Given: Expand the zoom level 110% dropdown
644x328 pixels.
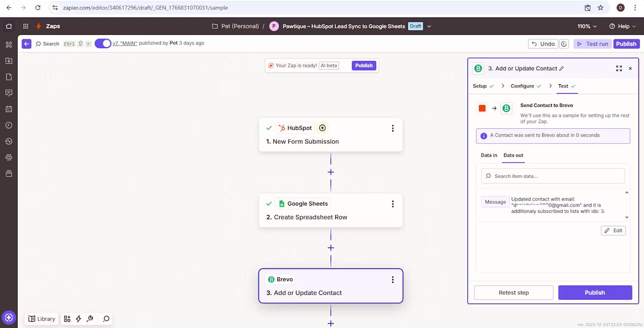Looking at the screenshot, I should pos(587,26).
